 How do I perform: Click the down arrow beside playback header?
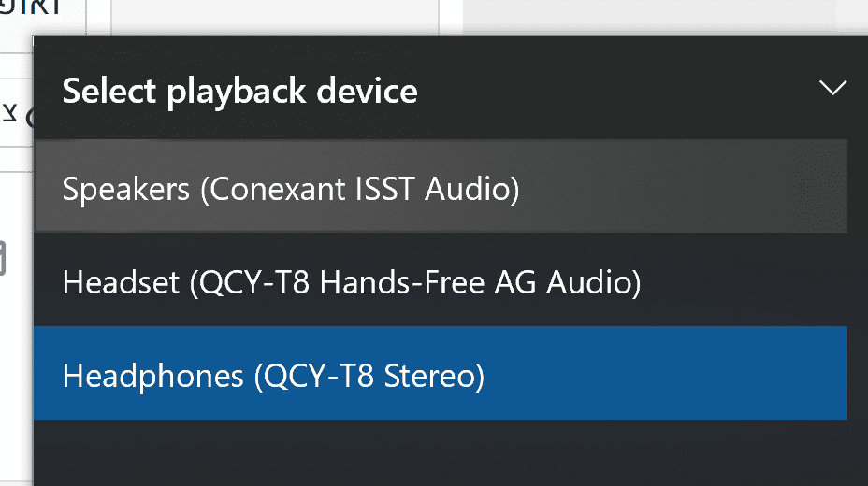coord(832,89)
